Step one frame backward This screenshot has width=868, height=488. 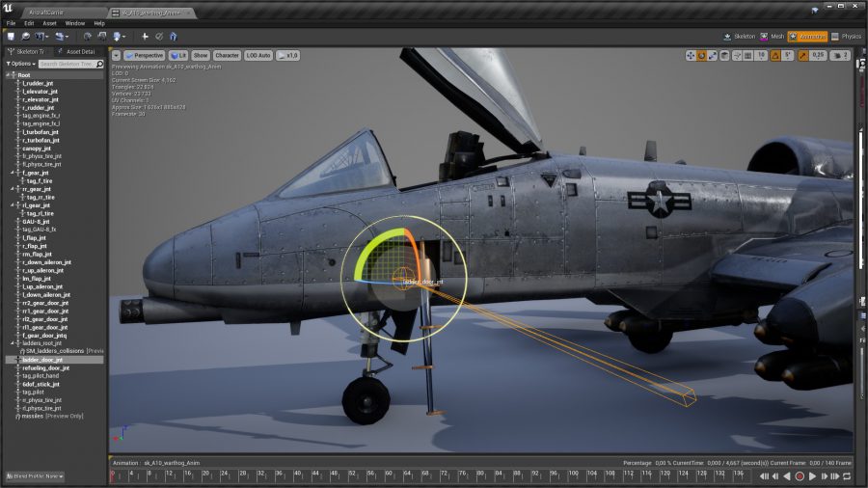(775, 476)
